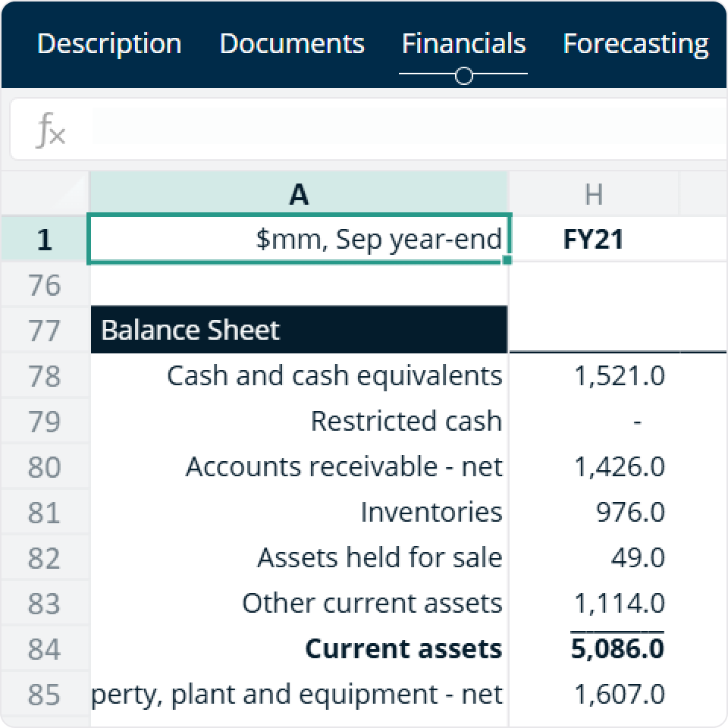
Task: Click the select-all corner of the grid
Action: click(x=45, y=195)
